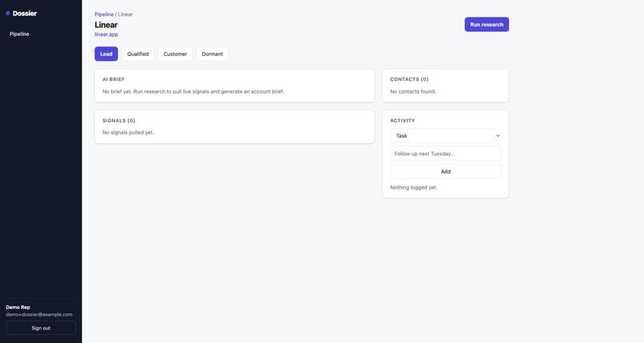The width and height of the screenshot is (644, 343).
Task: Sign out of the account
Action: pos(41,329)
